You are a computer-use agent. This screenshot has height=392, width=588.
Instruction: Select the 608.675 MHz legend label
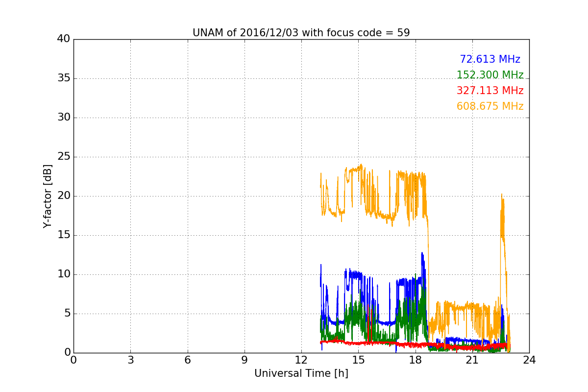490,106
